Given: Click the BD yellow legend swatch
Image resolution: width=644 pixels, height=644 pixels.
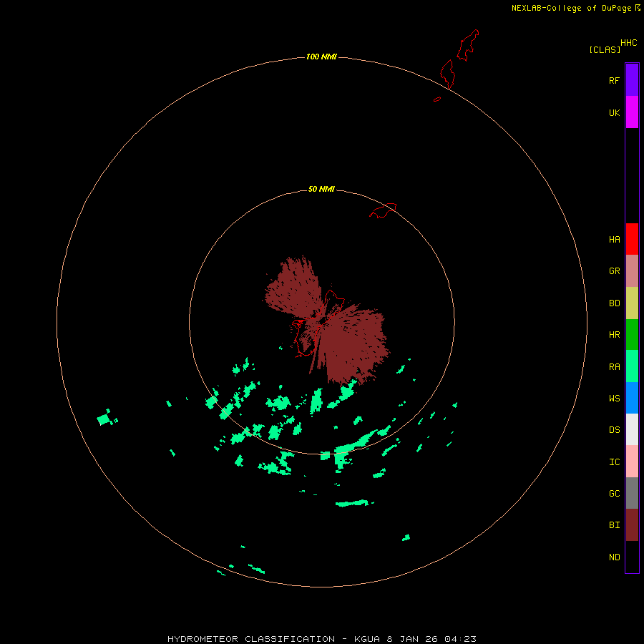Looking at the screenshot, I should pos(632,303).
